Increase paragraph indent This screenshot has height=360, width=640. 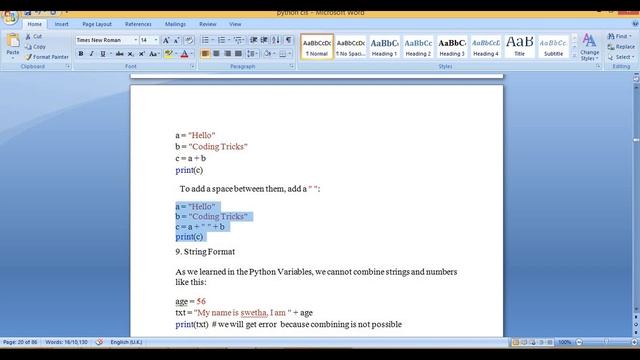pyautogui.click(x=264, y=40)
